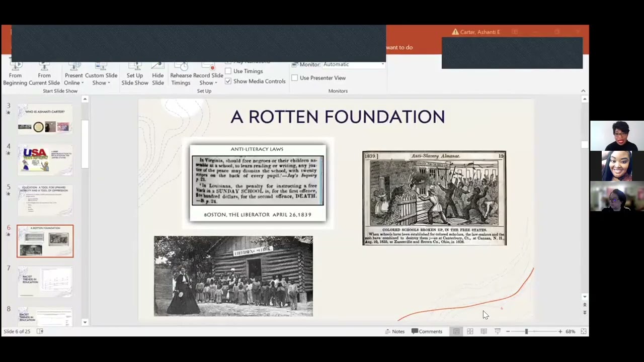Start Slide Show from status bar icon

498,331
